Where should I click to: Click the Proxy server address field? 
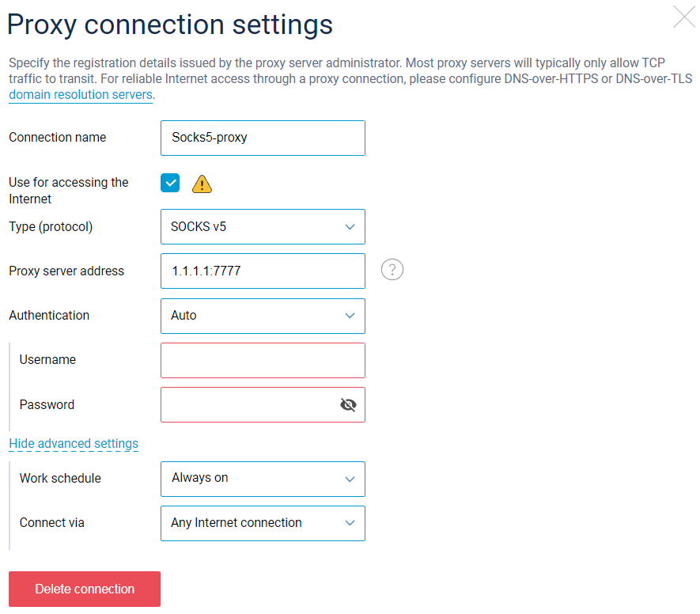tap(263, 271)
